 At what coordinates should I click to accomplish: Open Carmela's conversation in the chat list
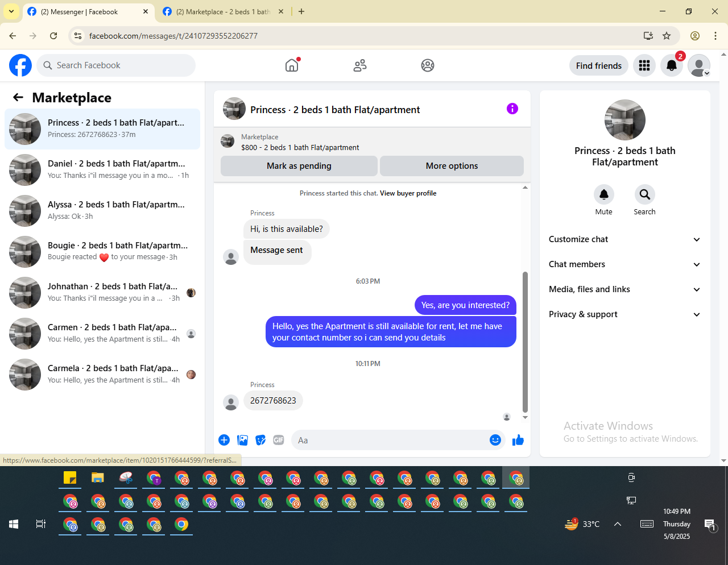pos(102,375)
